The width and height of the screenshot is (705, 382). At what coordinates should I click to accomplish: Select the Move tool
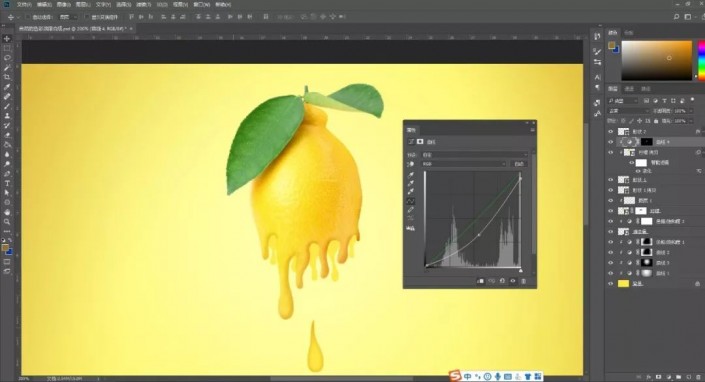point(7,39)
